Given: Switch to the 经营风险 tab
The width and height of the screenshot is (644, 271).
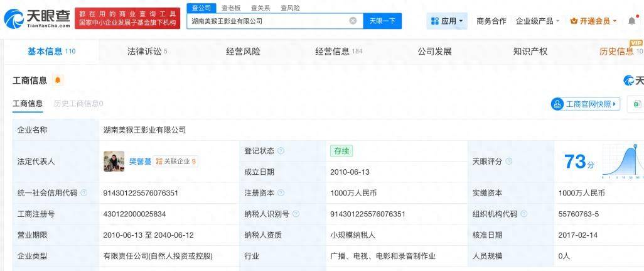Looking at the screenshot, I should (243, 52).
